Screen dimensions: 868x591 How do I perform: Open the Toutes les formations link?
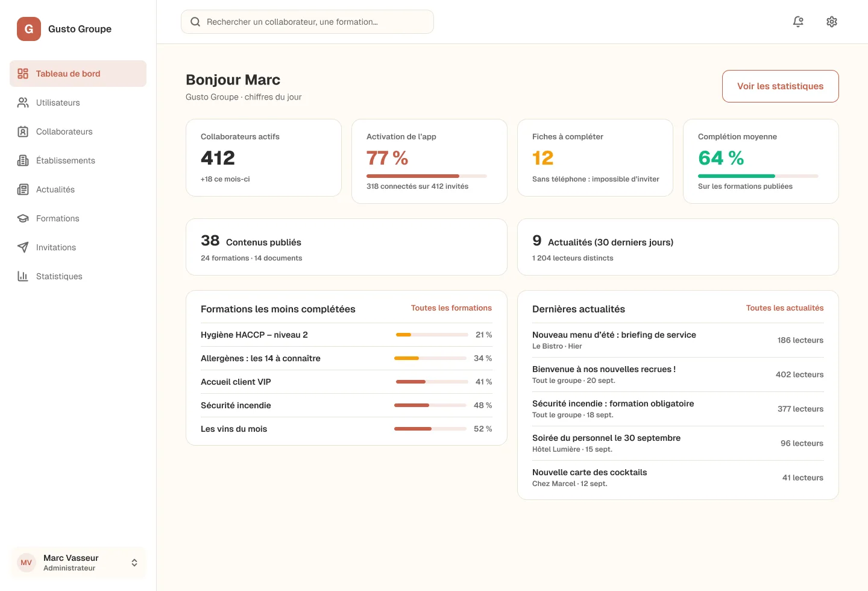click(451, 308)
